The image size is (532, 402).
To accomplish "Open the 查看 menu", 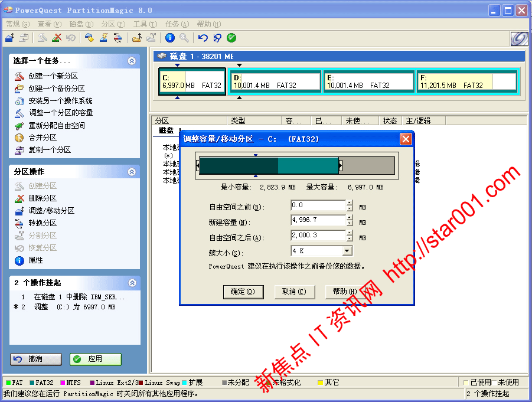I will pyautogui.click(x=50, y=24).
